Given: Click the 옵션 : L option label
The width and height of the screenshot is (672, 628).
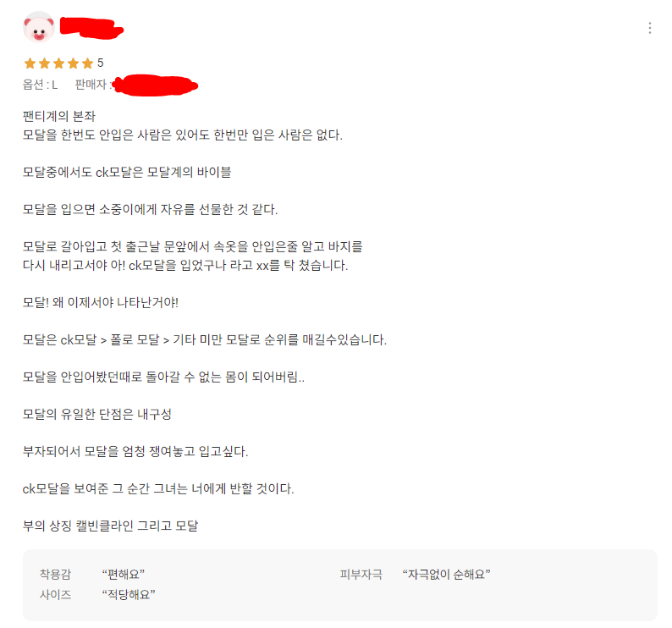Looking at the screenshot, I should 41,85.
